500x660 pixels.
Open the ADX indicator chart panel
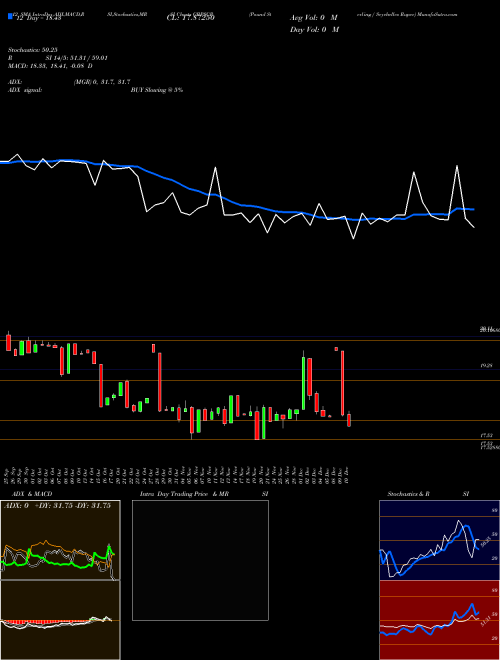[x=60, y=540]
